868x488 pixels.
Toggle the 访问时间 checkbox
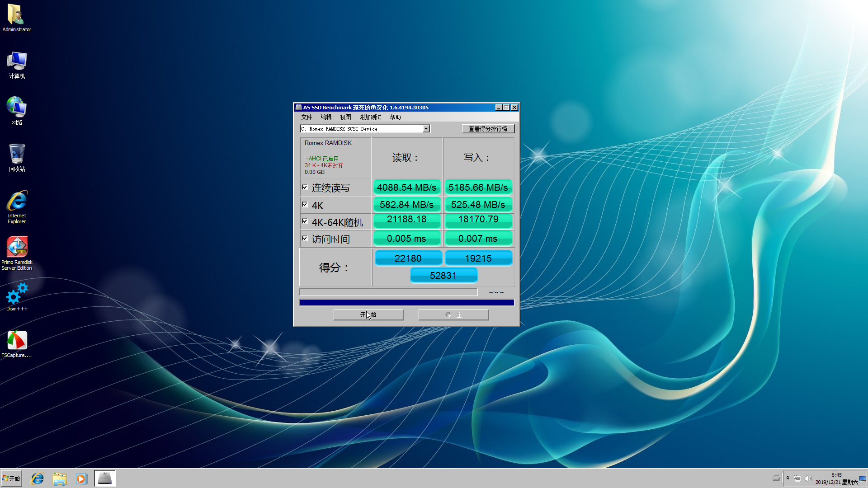305,238
